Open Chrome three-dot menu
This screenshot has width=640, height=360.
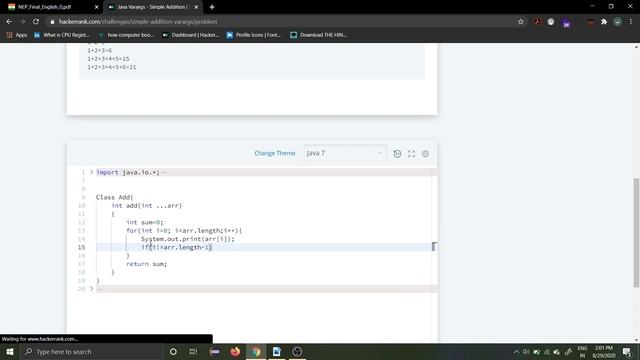click(x=631, y=22)
